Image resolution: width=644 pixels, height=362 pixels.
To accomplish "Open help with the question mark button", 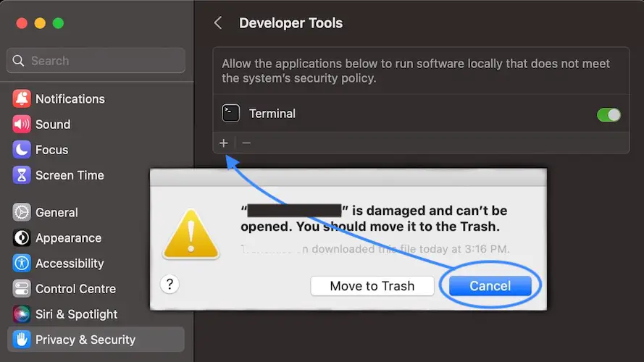I will point(170,284).
